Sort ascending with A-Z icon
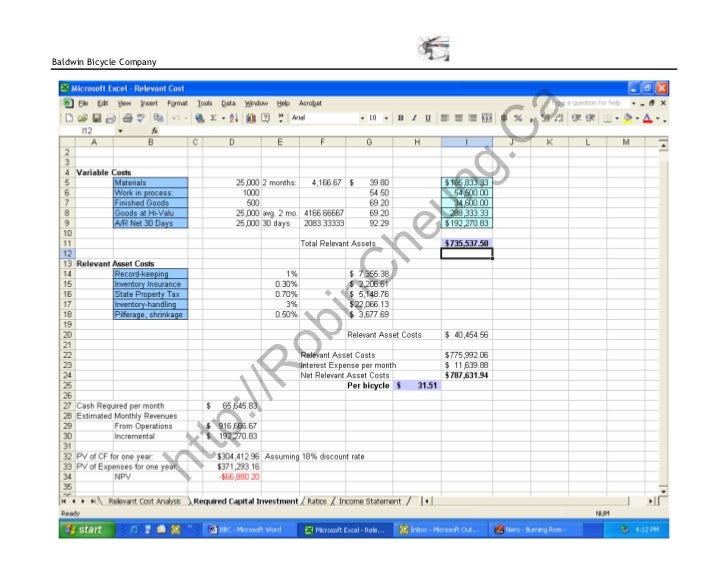728x563 pixels. tap(234, 118)
